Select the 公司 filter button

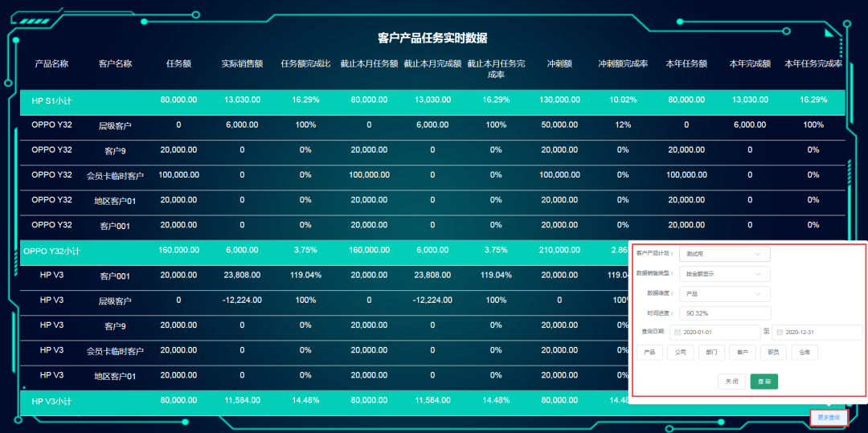[x=680, y=352]
